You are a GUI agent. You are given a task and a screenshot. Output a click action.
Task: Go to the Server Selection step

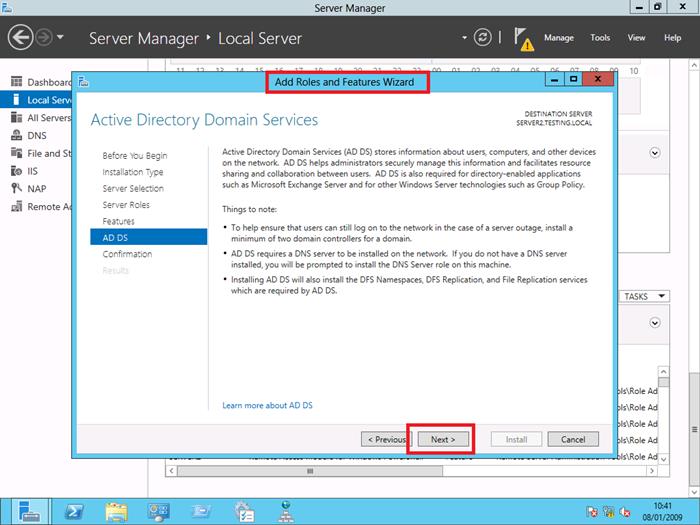click(133, 188)
